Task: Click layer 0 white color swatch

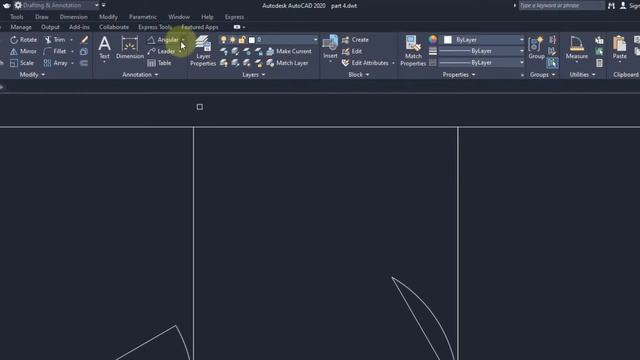Action: [252, 40]
